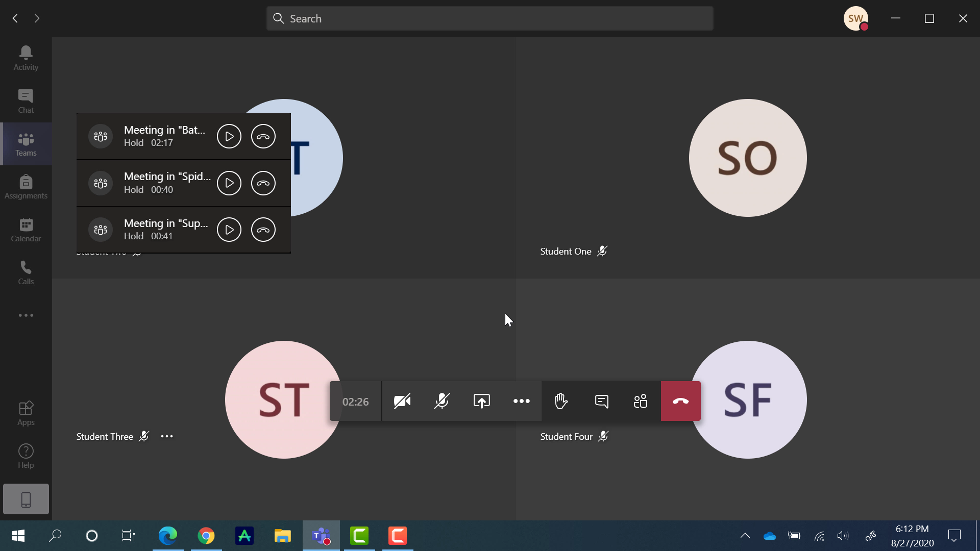Screen dimensions: 980x551
Task: Open Windows taskbar search
Action: click(x=55, y=536)
